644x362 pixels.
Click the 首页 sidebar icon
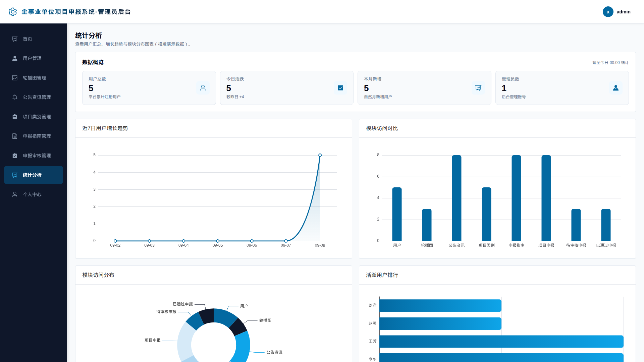[x=15, y=39]
